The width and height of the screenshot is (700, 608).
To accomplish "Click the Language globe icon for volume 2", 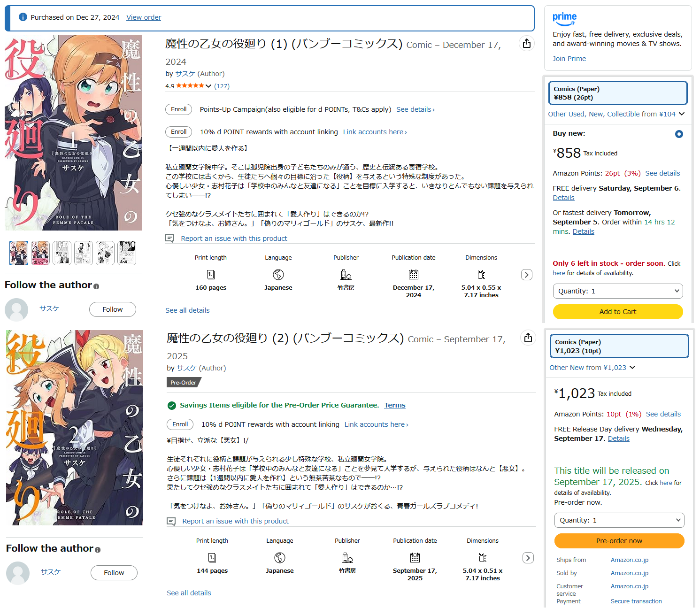I will (280, 558).
